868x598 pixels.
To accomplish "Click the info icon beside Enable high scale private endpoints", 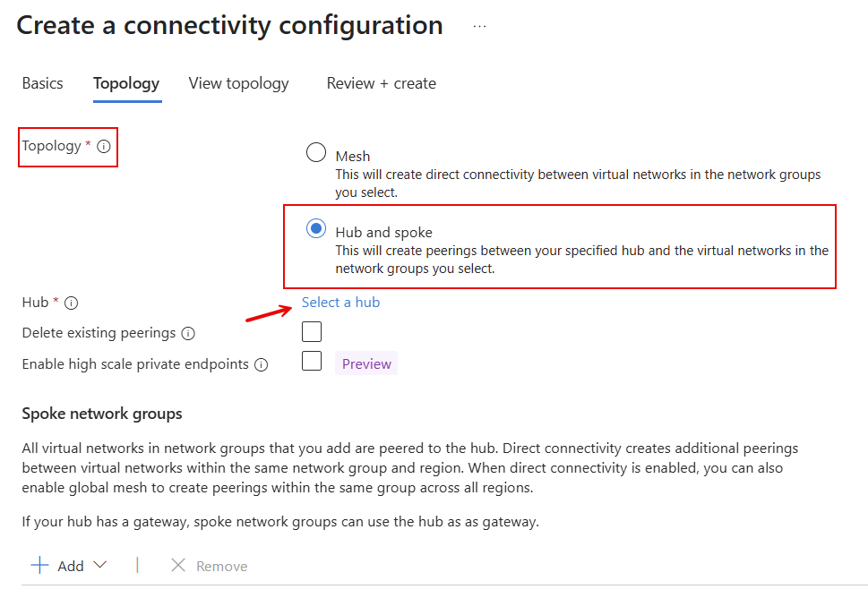I will pyautogui.click(x=260, y=363).
